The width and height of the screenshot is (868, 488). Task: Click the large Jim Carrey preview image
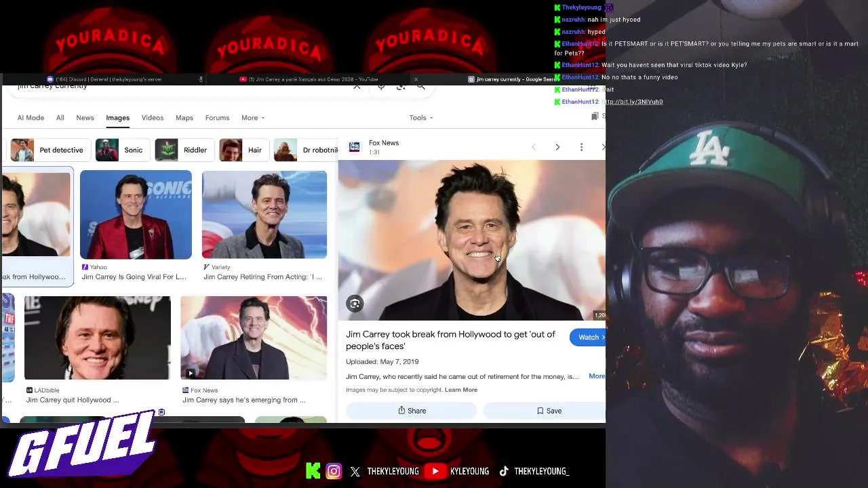click(x=472, y=240)
